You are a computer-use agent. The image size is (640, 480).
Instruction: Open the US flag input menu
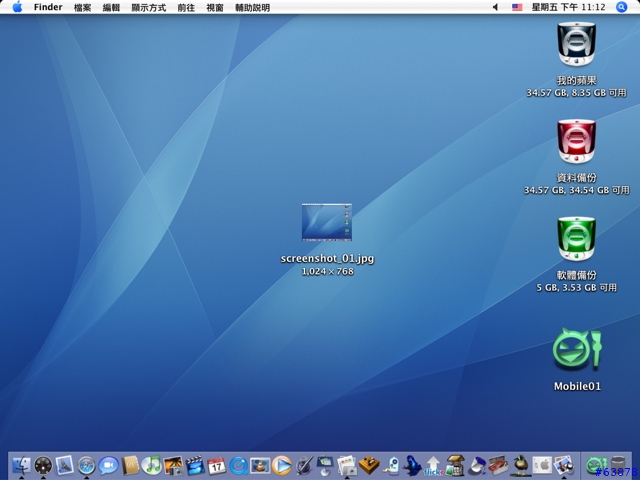pos(517,7)
